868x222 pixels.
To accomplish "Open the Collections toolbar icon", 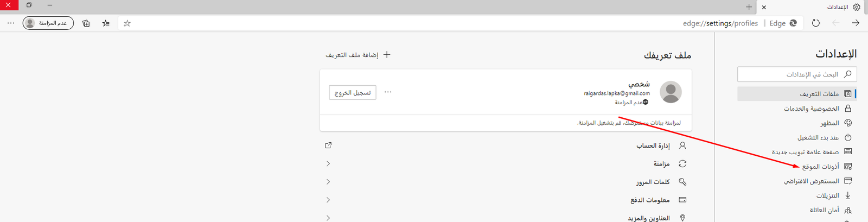I will [x=86, y=23].
